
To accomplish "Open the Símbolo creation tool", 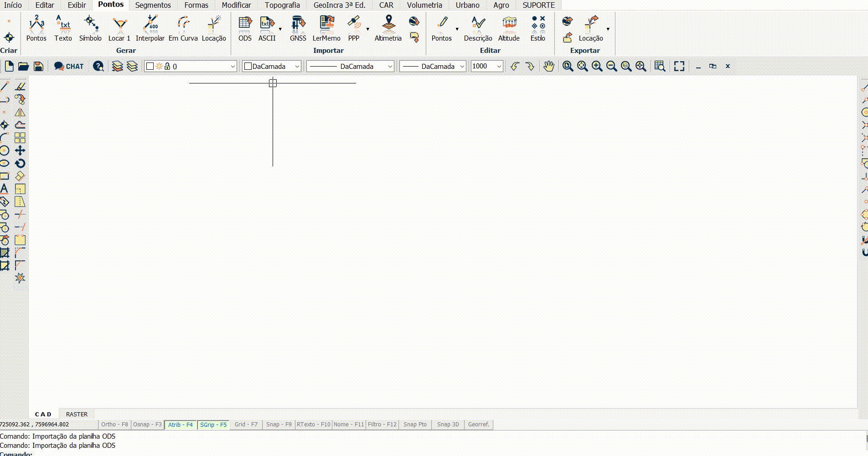I will [x=90, y=28].
